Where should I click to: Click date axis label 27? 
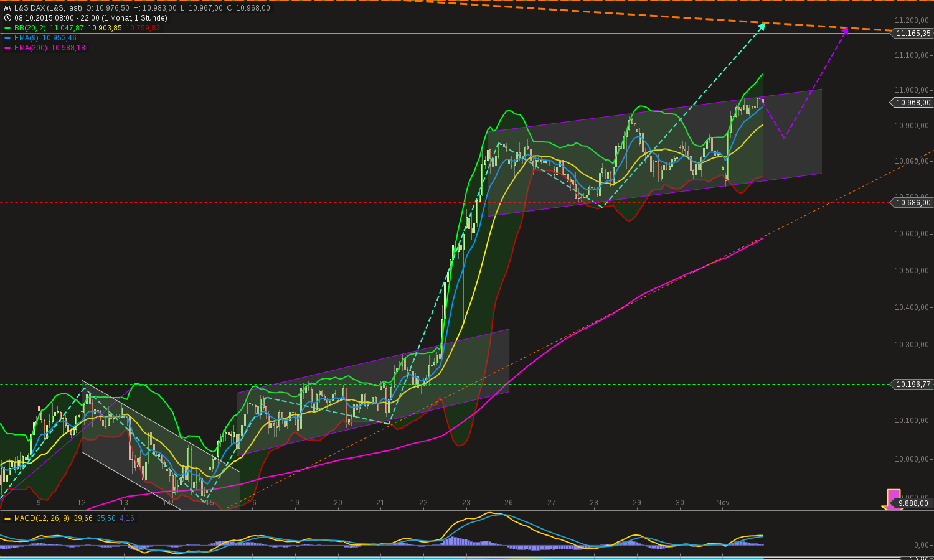(552, 503)
